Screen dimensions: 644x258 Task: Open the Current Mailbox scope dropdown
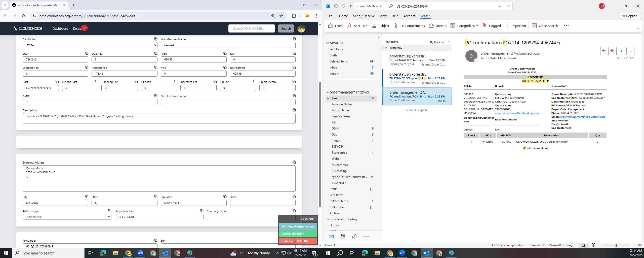tap(369, 6)
